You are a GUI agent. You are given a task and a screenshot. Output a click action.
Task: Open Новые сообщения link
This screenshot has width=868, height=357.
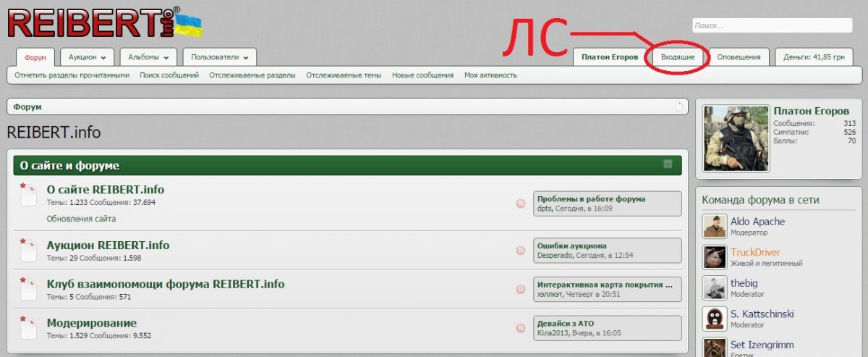pyautogui.click(x=423, y=75)
